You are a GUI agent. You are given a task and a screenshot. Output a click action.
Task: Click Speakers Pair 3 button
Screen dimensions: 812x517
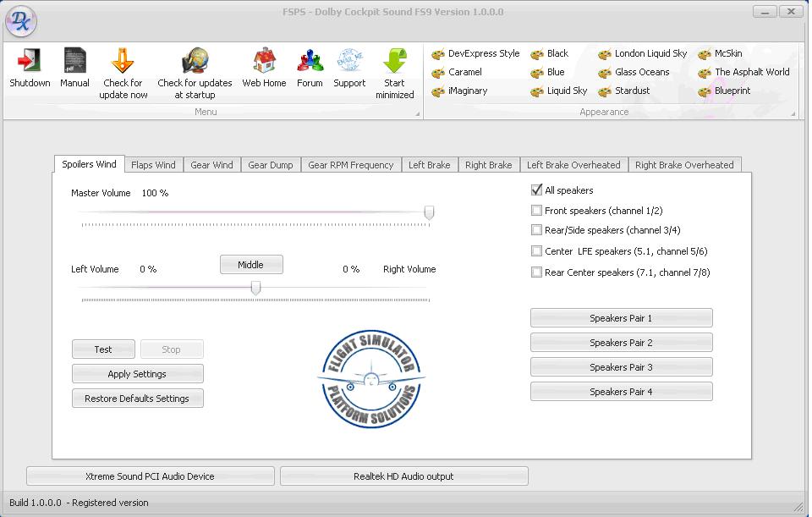tap(621, 366)
